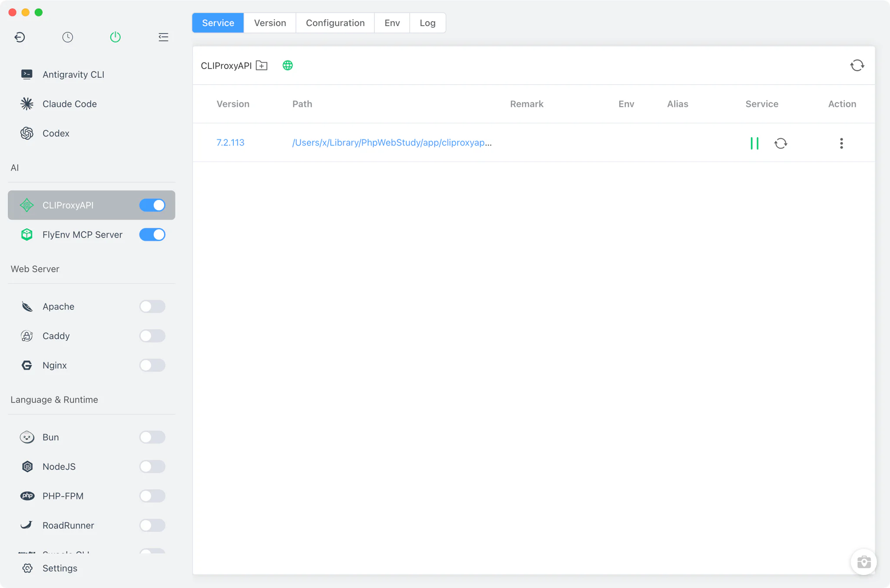Click the Apache feather icon
890x588 pixels.
point(27,307)
